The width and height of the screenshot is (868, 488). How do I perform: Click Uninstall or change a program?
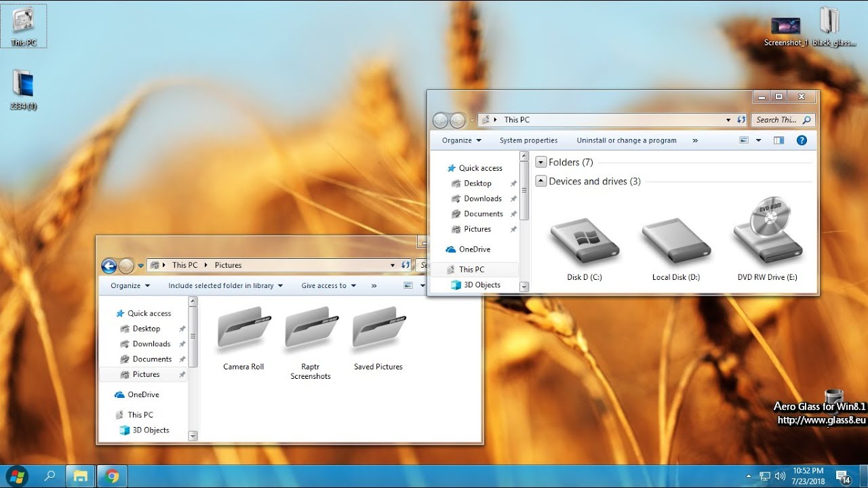point(626,140)
